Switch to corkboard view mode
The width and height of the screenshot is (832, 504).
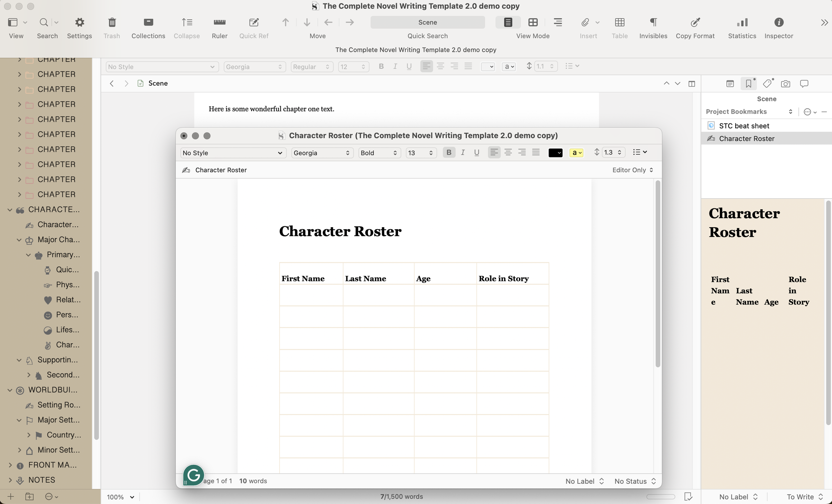pos(533,22)
